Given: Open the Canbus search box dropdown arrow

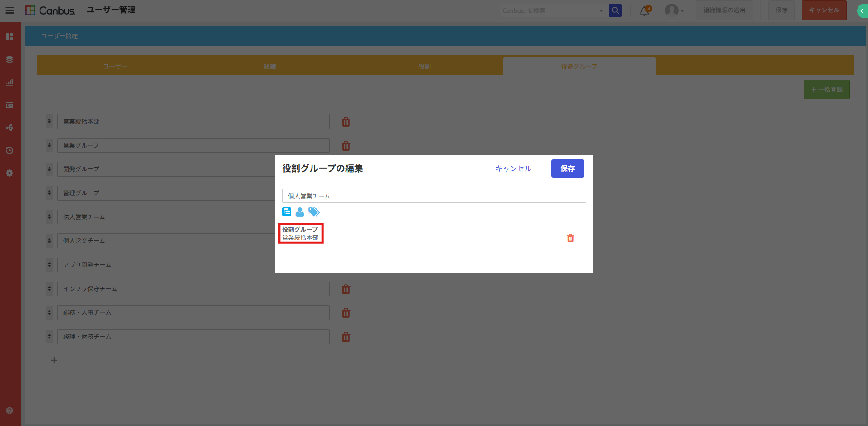Looking at the screenshot, I should [601, 10].
